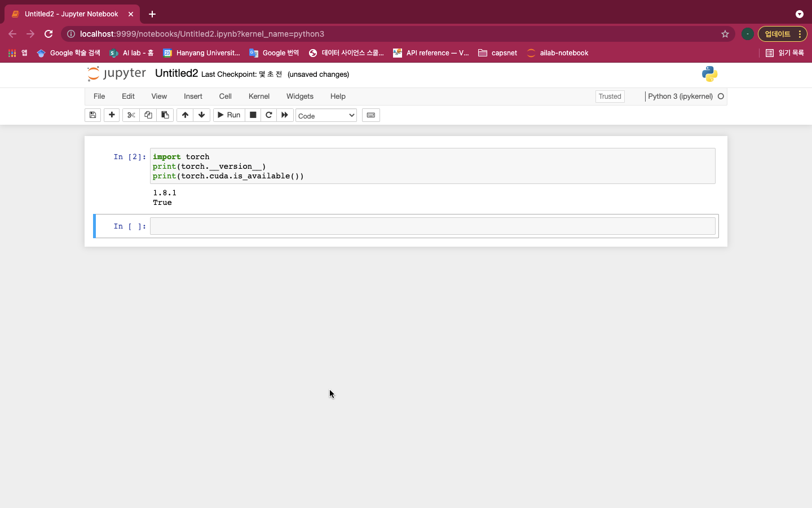Viewport: 812px width, 508px height.
Task: Open the API reference bookmark
Action: (x=431, y=53)
